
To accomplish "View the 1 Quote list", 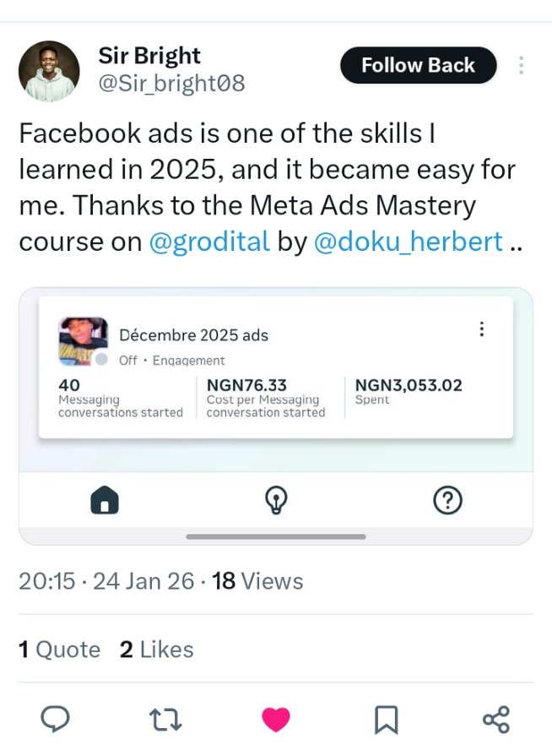I will coord(59,650).
